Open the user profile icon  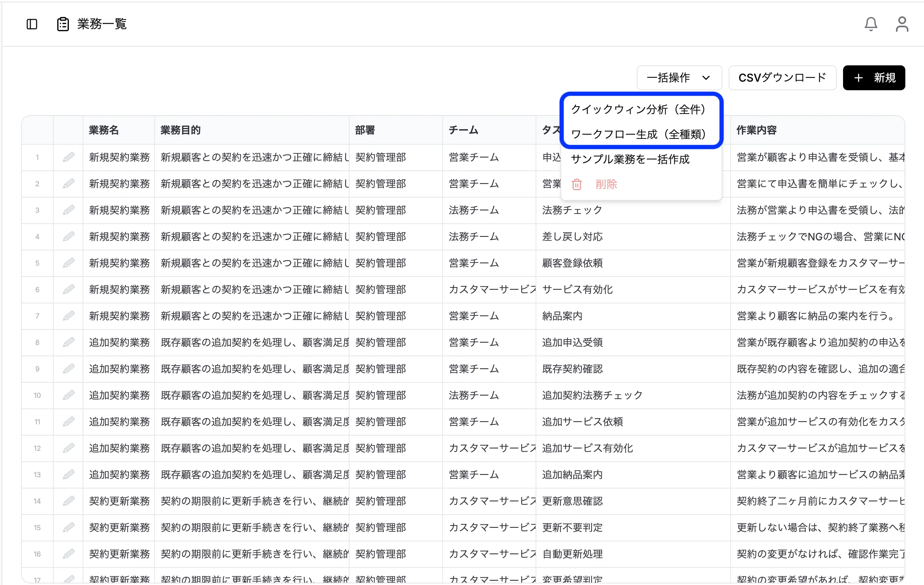coord(902,24)
